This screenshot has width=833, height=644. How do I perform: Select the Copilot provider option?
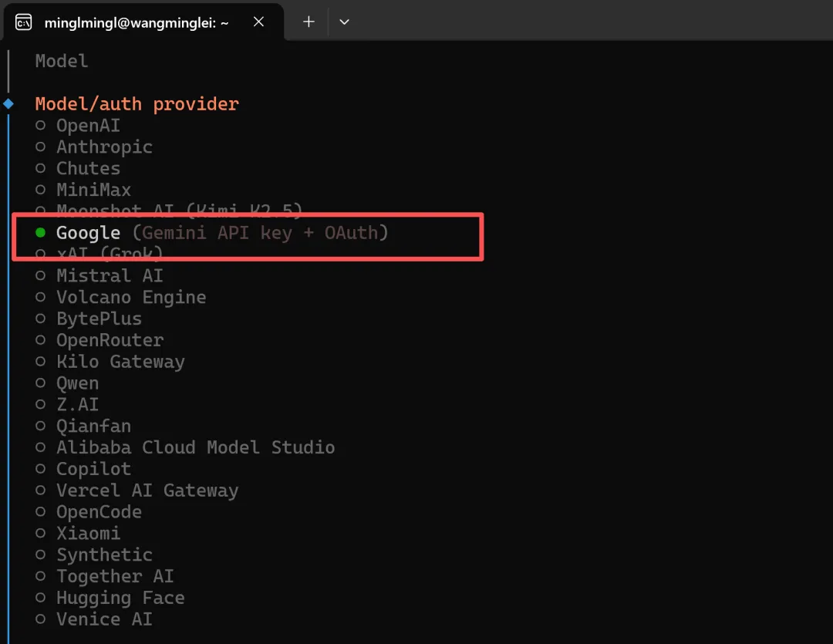[x=41, y=469]
